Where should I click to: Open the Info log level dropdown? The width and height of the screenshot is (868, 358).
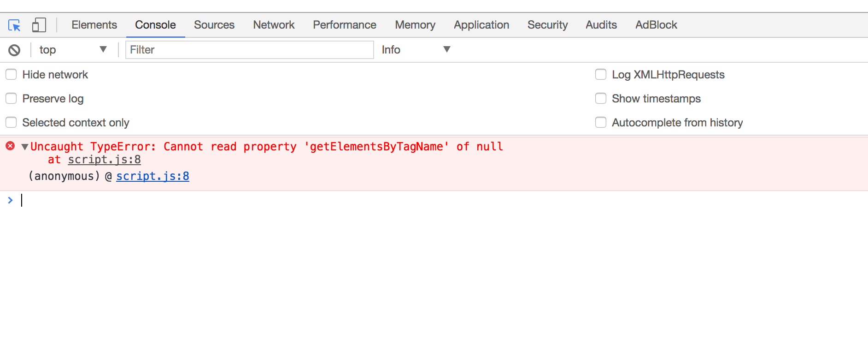point(416,50)
